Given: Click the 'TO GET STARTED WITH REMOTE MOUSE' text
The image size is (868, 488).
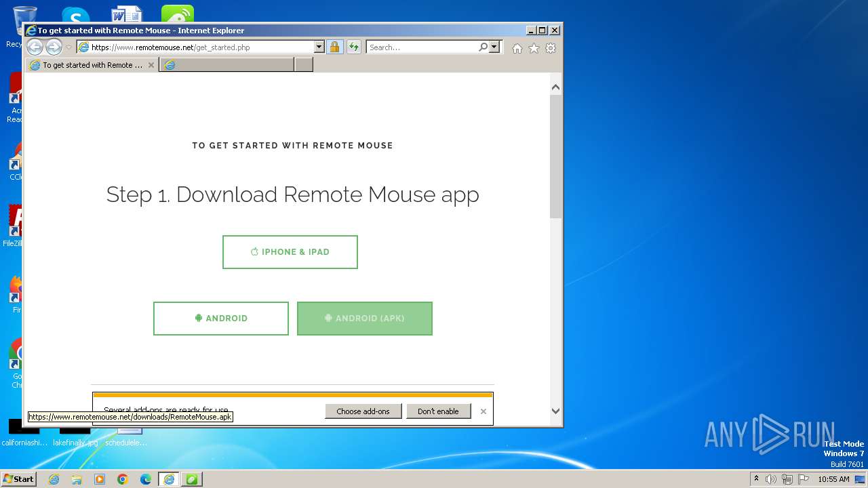Looking at the screenshot, I should pyautogui.click(x=292, y=146).
